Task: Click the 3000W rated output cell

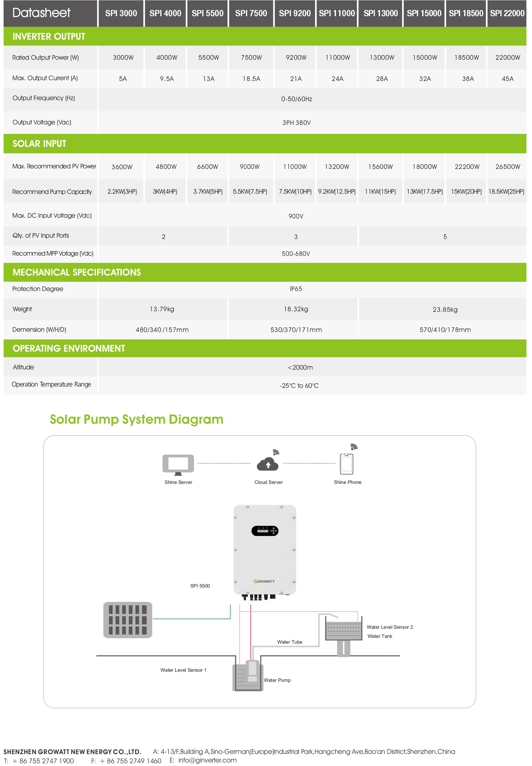Action: click(x=123, y=57)
